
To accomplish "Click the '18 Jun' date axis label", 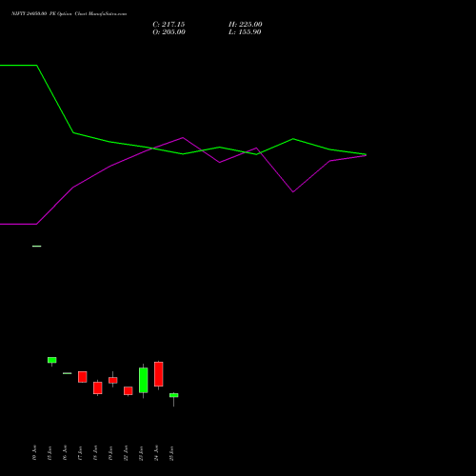I will coord(95,453).
